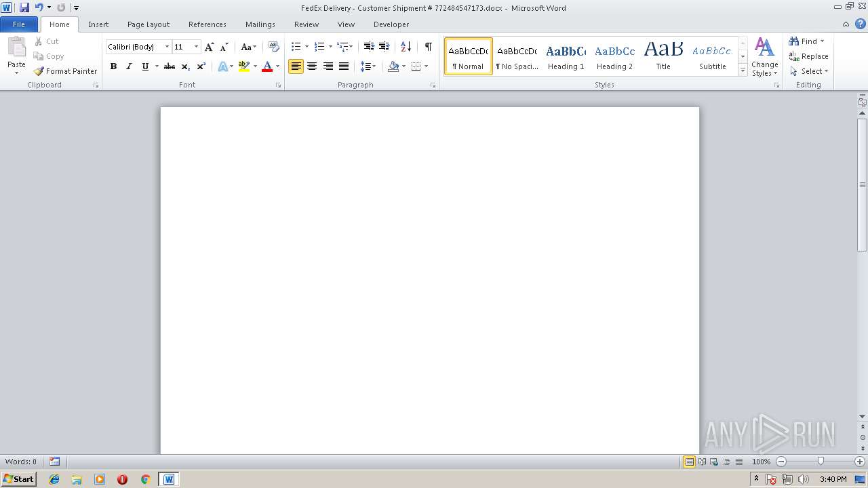
Task: Click the Format Painter brush
Action: tap(65, 71)
